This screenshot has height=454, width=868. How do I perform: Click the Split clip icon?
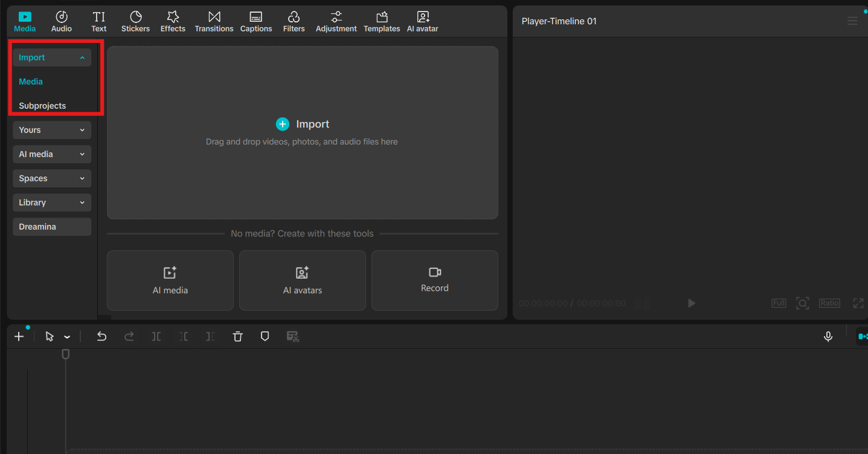(156, 337)
